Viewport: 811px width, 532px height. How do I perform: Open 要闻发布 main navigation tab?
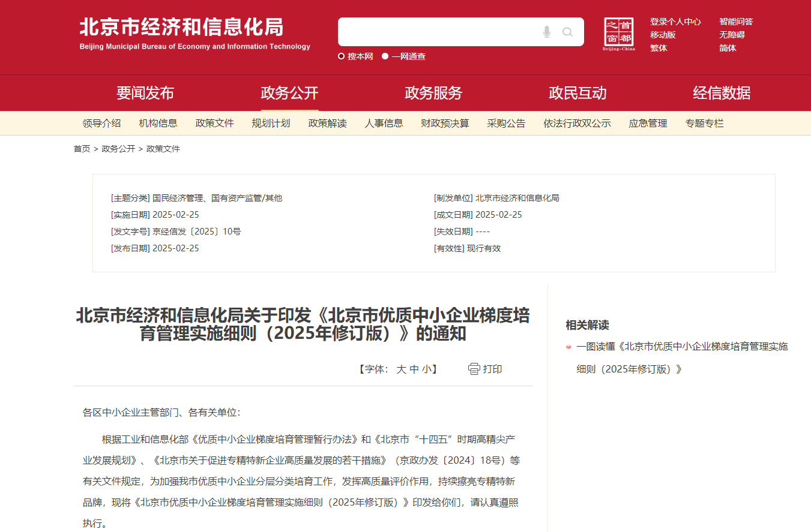coord(145,93)
